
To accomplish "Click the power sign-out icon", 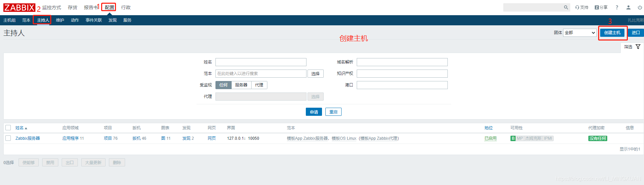I will click(640, 7).
